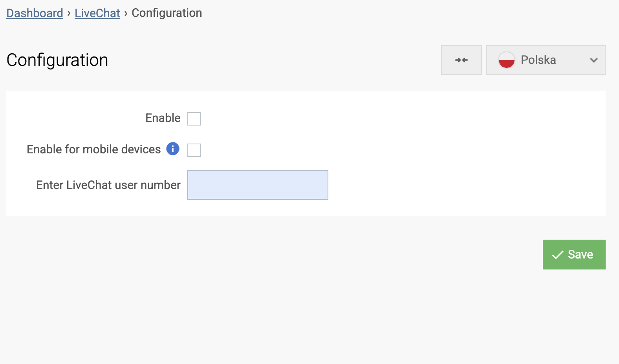Go to Dashboard via the breadcrumb
The width and height of the screenshot is (619, 364).
point(35,13)
